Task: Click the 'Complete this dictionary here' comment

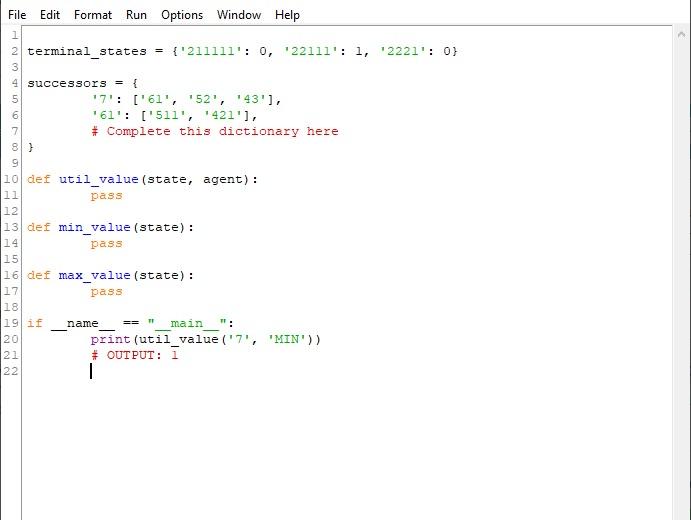Action: pyautogui.click(x=215, y=131)
